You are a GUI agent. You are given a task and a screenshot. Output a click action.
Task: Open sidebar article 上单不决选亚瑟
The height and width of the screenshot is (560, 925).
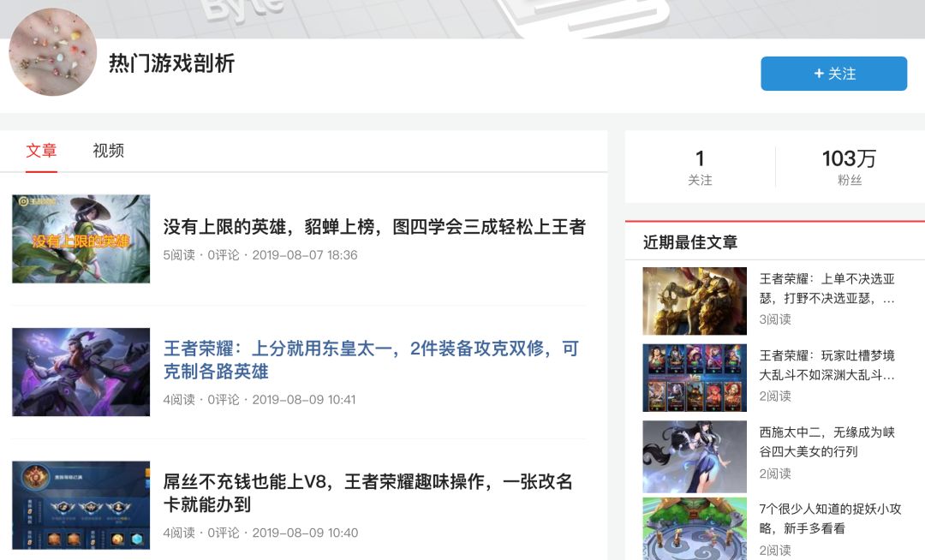pyautogui.click(x=827, y=289)
